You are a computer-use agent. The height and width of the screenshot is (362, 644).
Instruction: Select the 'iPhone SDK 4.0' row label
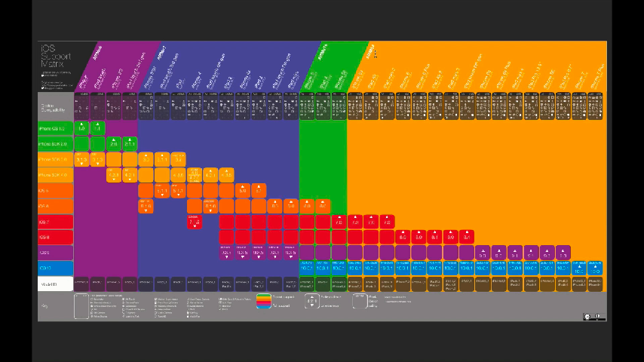pos(56,175)
